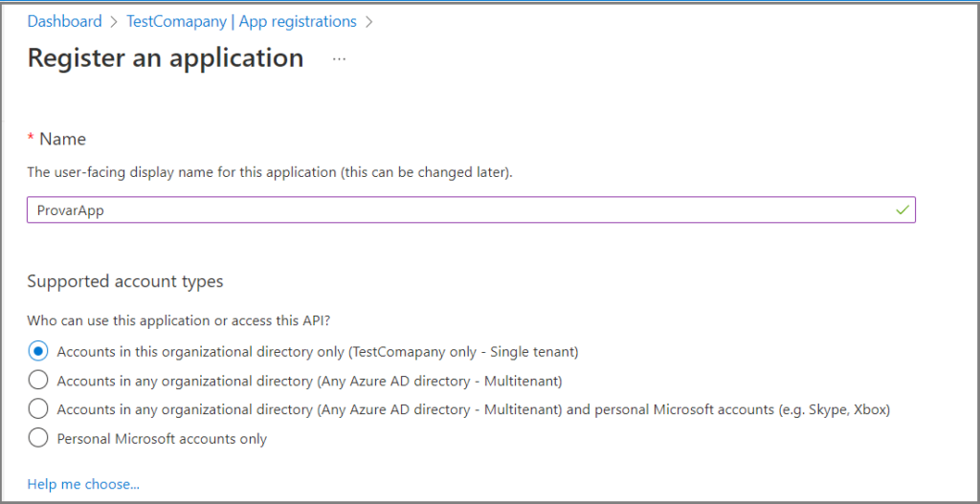The height and width of the screenshot is (504, 980).
Task: Click the red required asterisk beside Name
Action: click(31, 139)
